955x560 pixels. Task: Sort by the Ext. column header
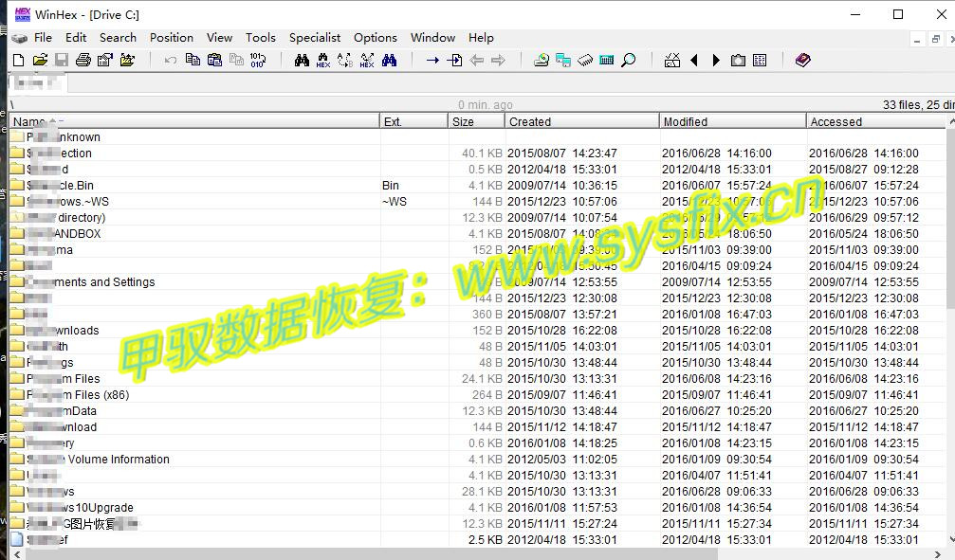pos(413,121)
